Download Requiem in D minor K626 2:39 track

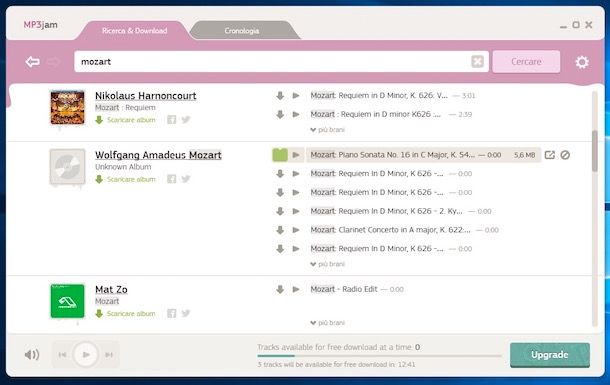click(280, 114)
